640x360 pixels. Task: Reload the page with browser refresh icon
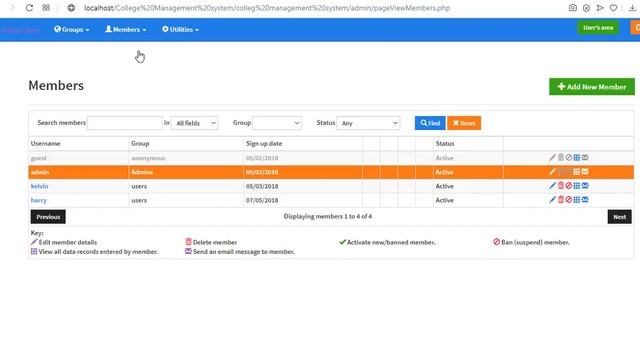[x=29, y=8]
